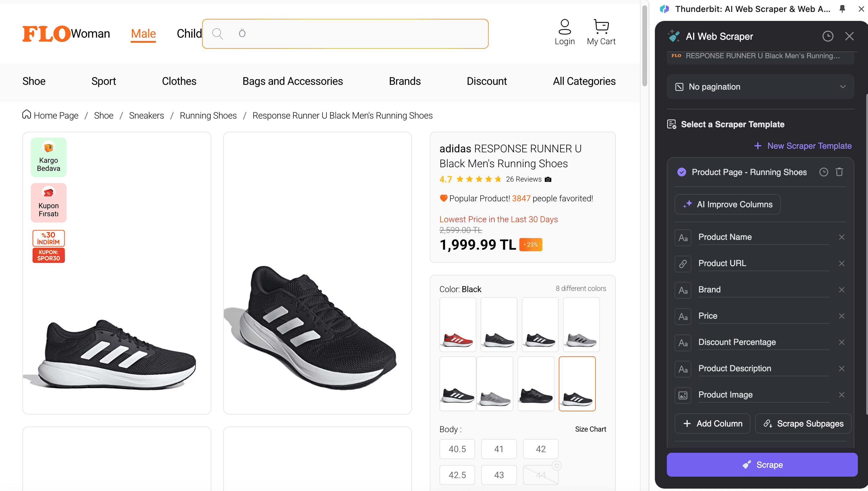View template history clock next to Running Shoes

(x=824, y=172)
